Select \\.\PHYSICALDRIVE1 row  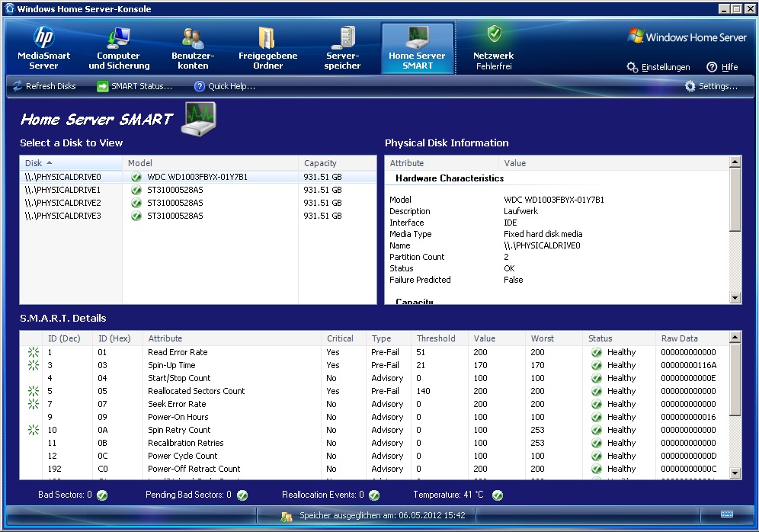198,190
